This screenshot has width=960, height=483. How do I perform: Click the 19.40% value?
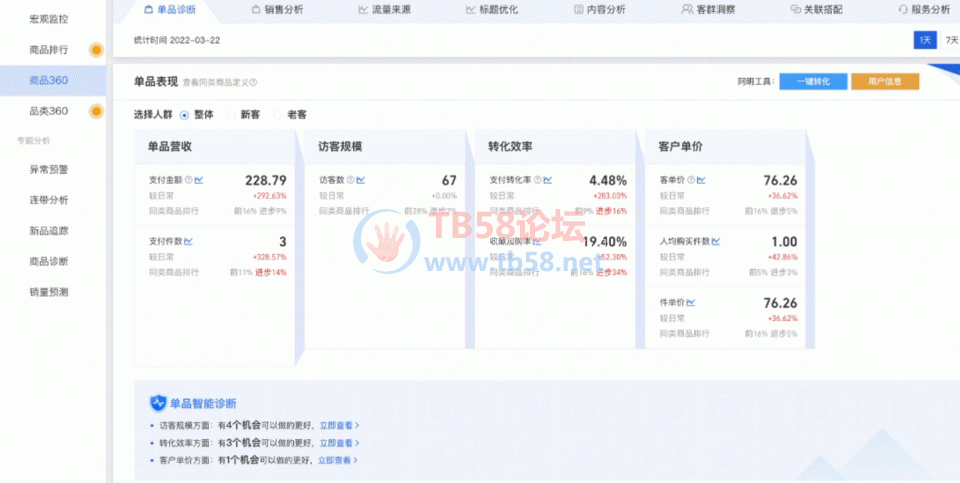coord(604,241)
